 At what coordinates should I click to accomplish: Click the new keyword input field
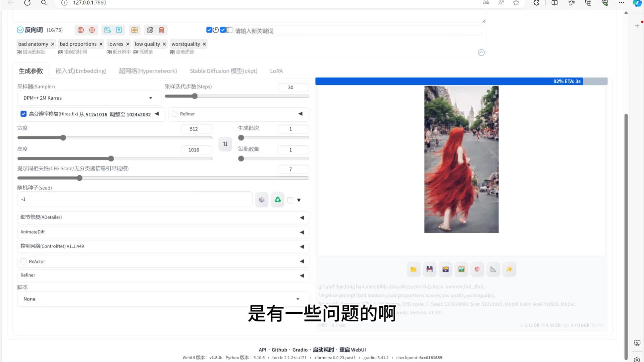tap(357, 31)
